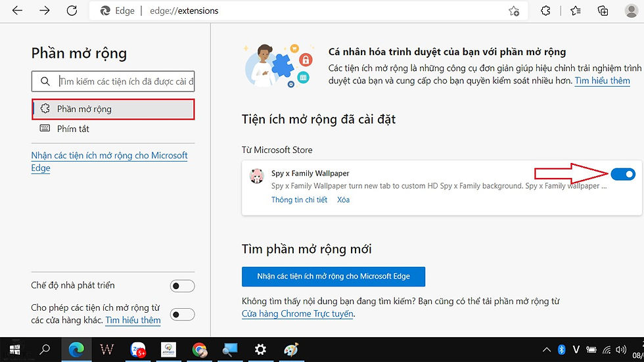The image size is (644, 362).
Task: Disable the Spy x Family Wallpaper extension toggle
Action: pyautogui.click(x=623, y=174)
